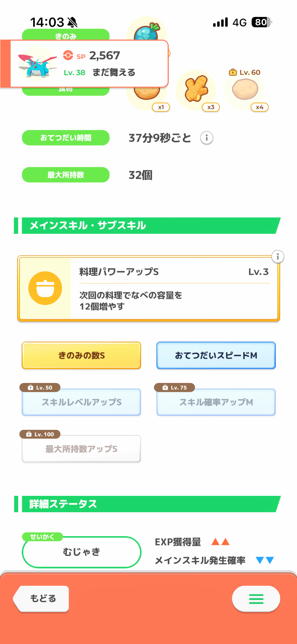Tap locked スキル確率アップM skill
Viewport: 297px width, 644px height.
216,402
